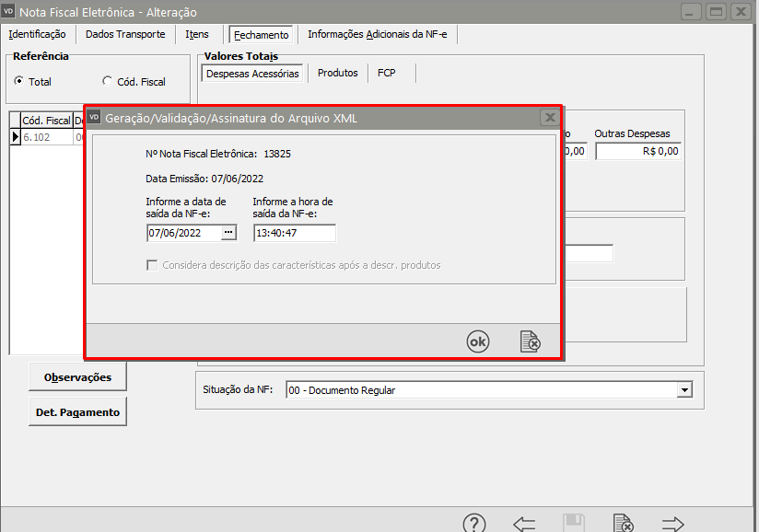
Task: Select the Total reference radio button
Action: 19,82
